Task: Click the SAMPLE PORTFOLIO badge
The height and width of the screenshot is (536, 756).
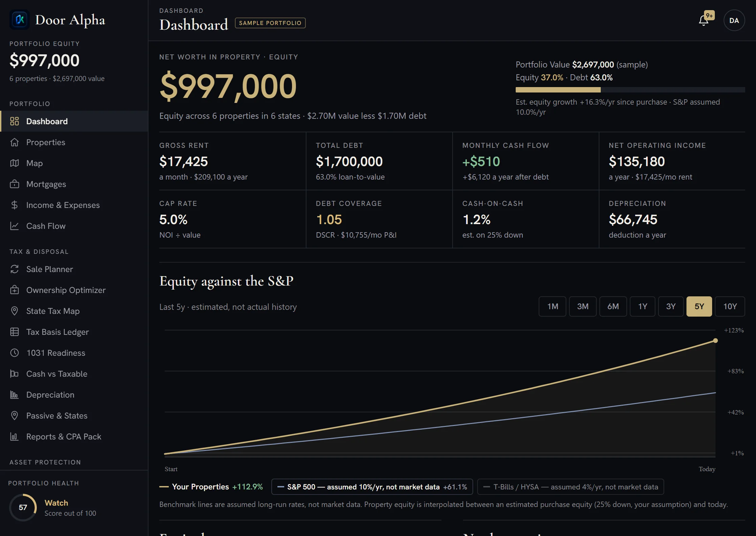Action: [270, 23]
